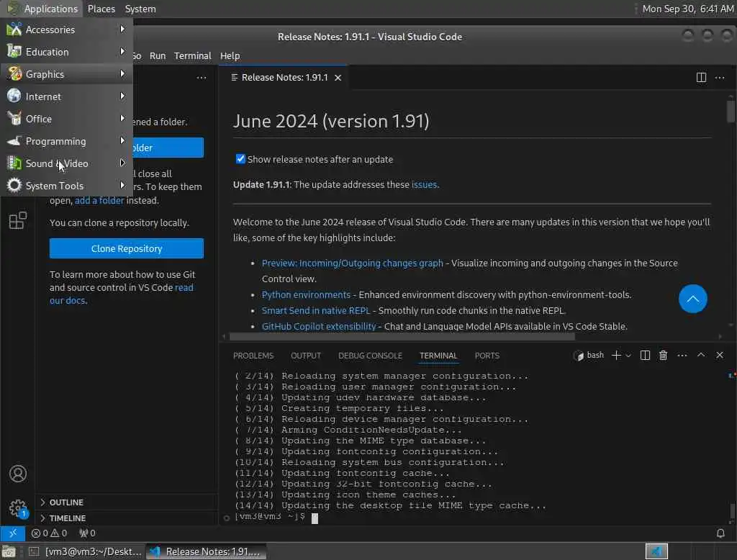Switch to the vm3@vm3 terminal taskbar window
This screenshot has height=560, width=737.
(85, 551)
